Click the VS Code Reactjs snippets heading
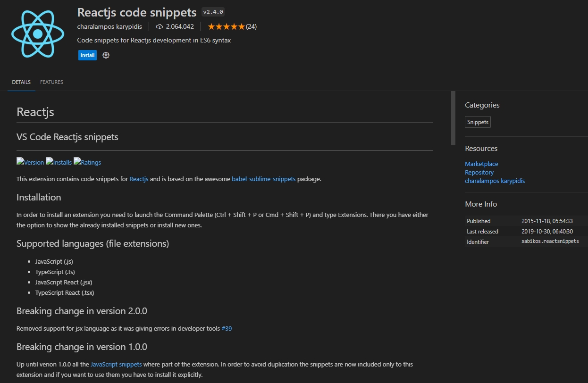This screenshot has width=588, height=383. (67, 137)
